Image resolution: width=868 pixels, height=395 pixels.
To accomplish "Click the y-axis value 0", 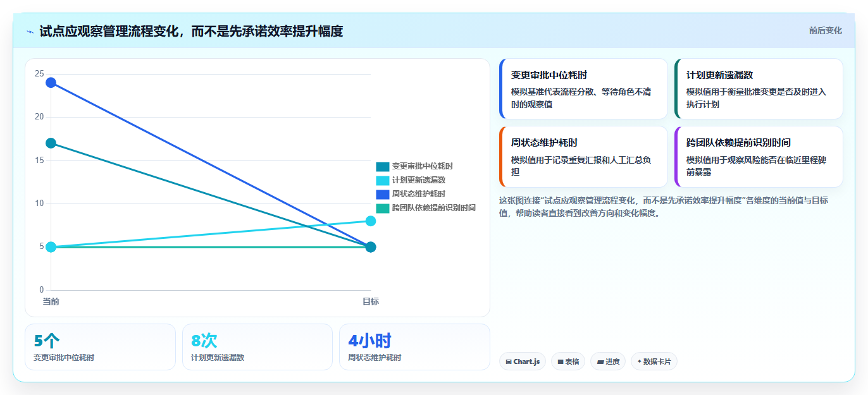I will (42, 290).
